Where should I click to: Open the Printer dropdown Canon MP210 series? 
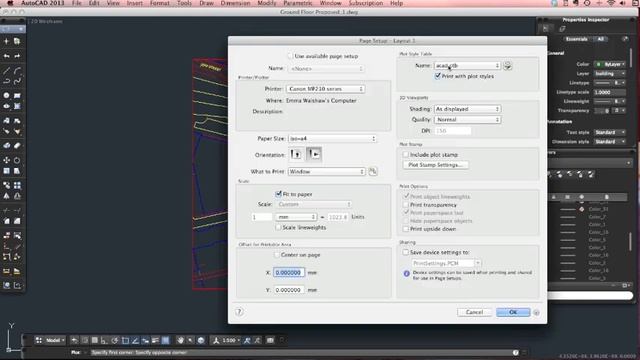point(325,89)
